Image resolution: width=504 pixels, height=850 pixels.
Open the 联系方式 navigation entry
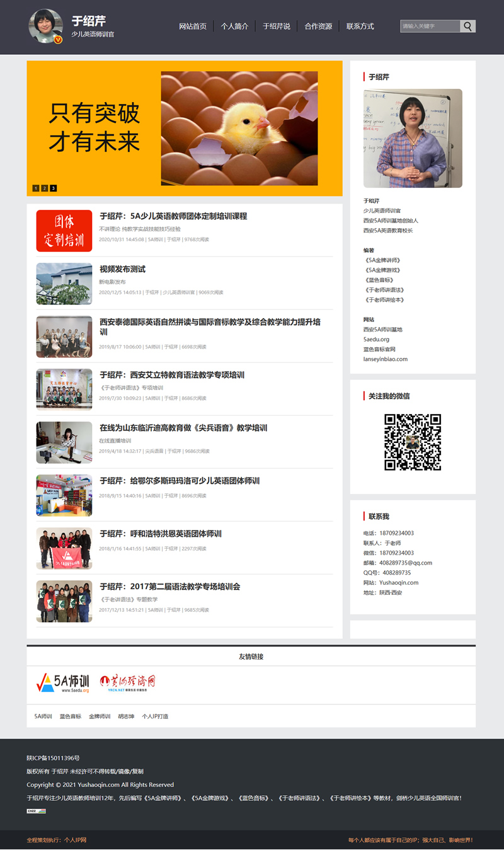coord(359,26)
